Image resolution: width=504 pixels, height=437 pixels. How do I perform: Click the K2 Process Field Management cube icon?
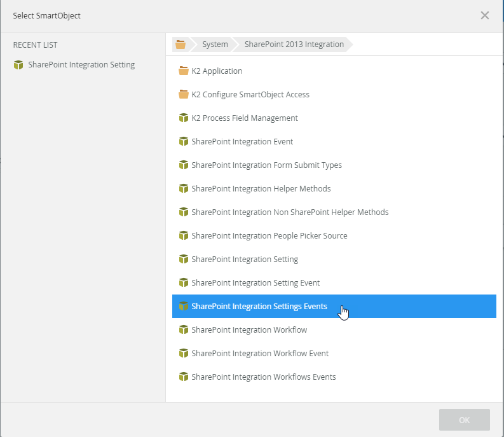coord(184,118)
